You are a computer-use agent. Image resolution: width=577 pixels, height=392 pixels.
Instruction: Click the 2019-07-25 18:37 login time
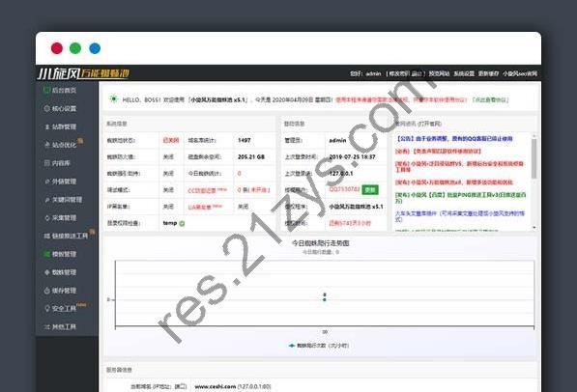click(352, 156)
